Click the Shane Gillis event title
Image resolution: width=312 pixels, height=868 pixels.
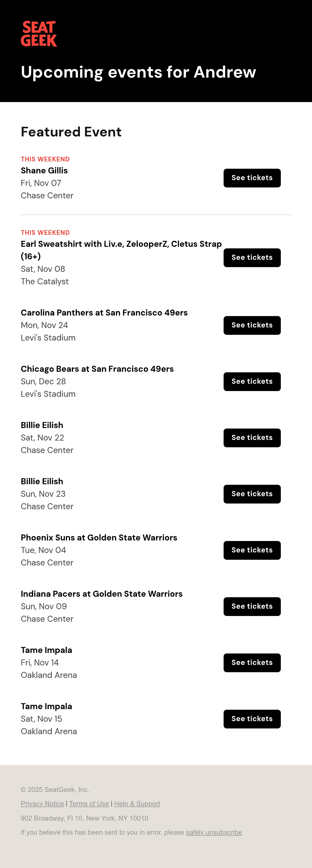[x=44, y=171]
